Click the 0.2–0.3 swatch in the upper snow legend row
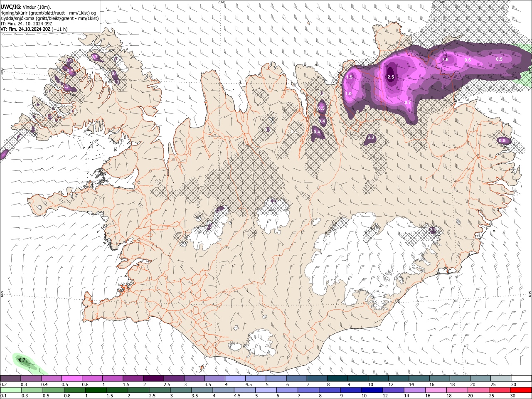This screenshot has width=532, height=399. tap(10, 378)
